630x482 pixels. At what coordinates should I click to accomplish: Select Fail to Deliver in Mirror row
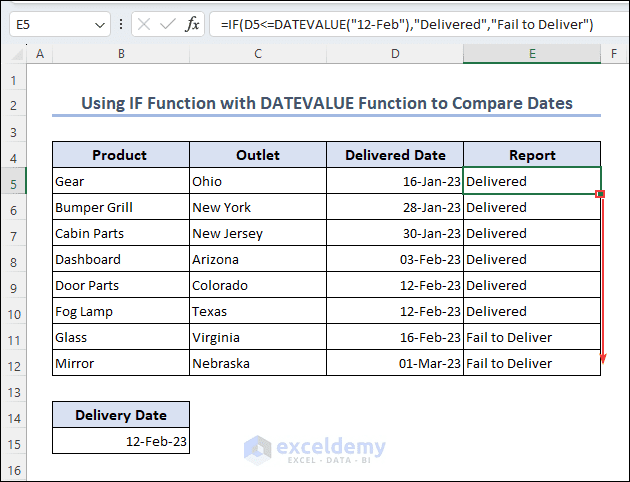coord(532,363)
